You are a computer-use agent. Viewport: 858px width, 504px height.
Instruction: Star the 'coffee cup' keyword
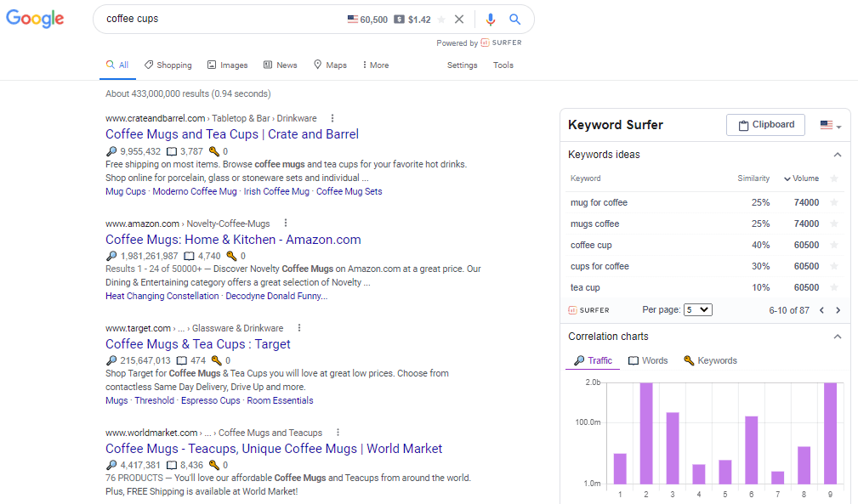834,245
